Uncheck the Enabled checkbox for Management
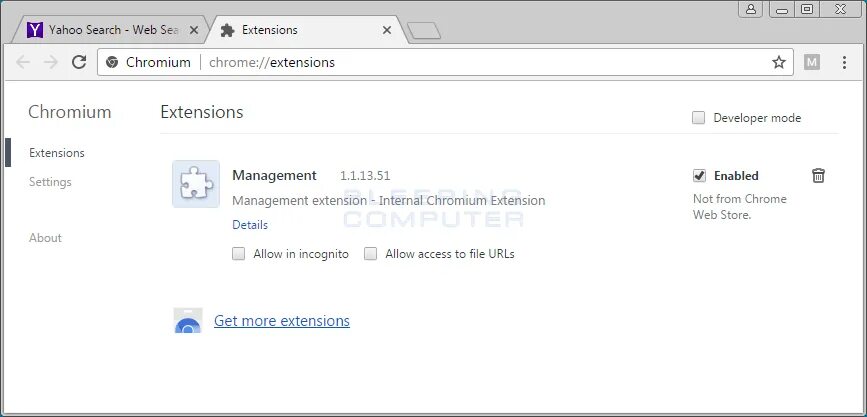The height and width of the screenshot is (417, 867). point(699,176)
